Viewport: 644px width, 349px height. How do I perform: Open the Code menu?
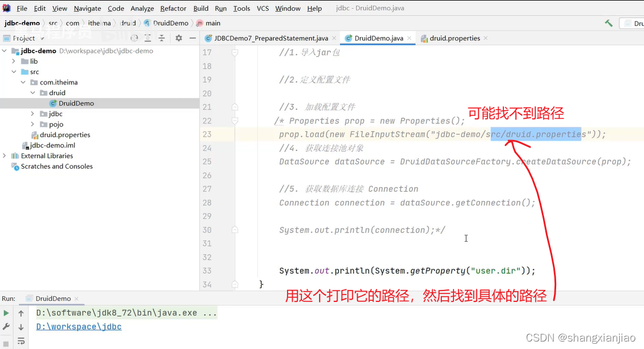(116, 8)
